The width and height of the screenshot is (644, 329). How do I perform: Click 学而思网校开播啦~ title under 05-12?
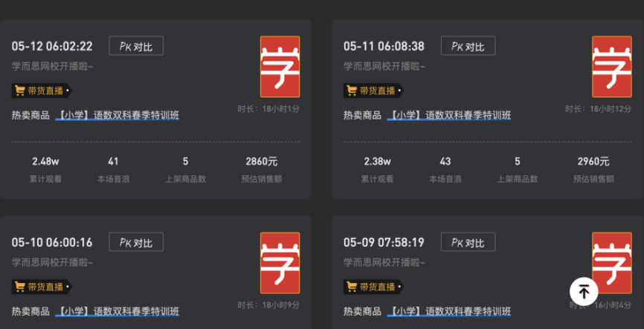[x=53, y=66]
